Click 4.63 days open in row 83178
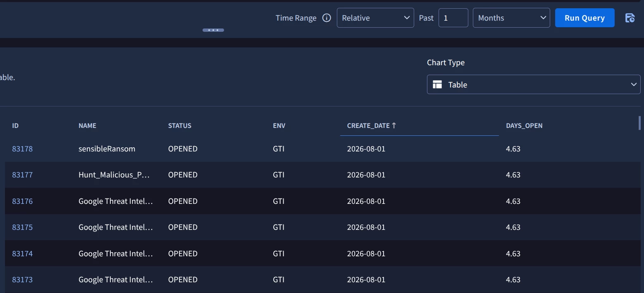The height and width of the screenshot is (293, 644). point(513,149)
